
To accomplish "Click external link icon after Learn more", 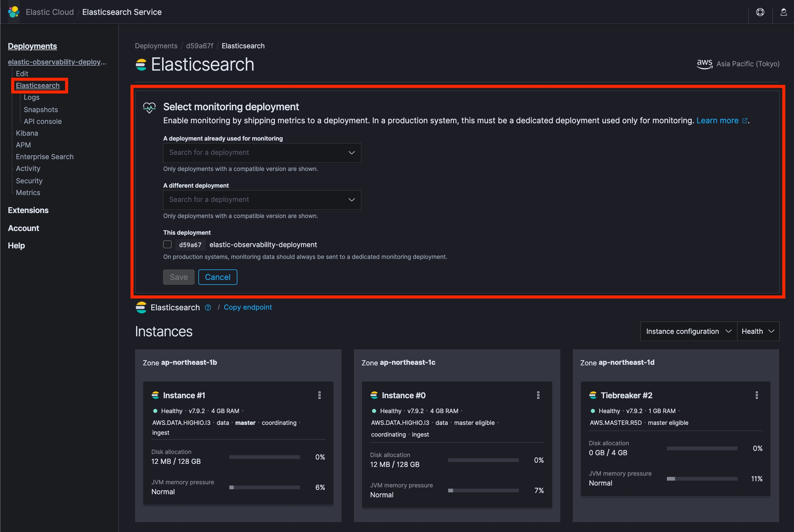I will (745, 121).
